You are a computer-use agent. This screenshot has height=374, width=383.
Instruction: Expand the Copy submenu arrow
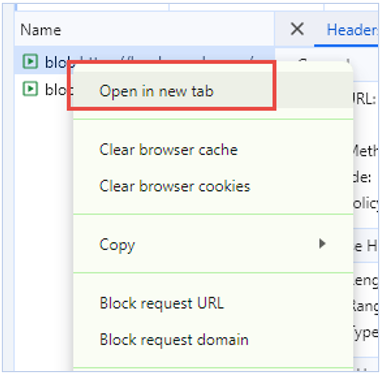[322, 244]
